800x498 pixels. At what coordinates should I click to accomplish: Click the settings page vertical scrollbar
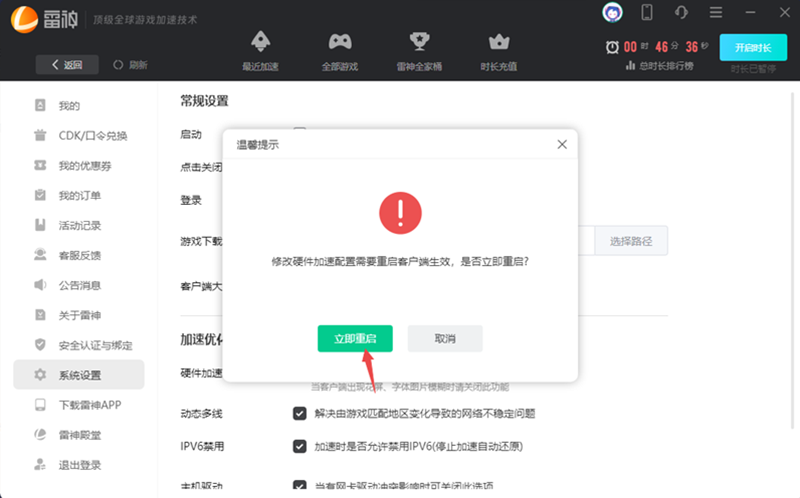click(x=792, y=260)
